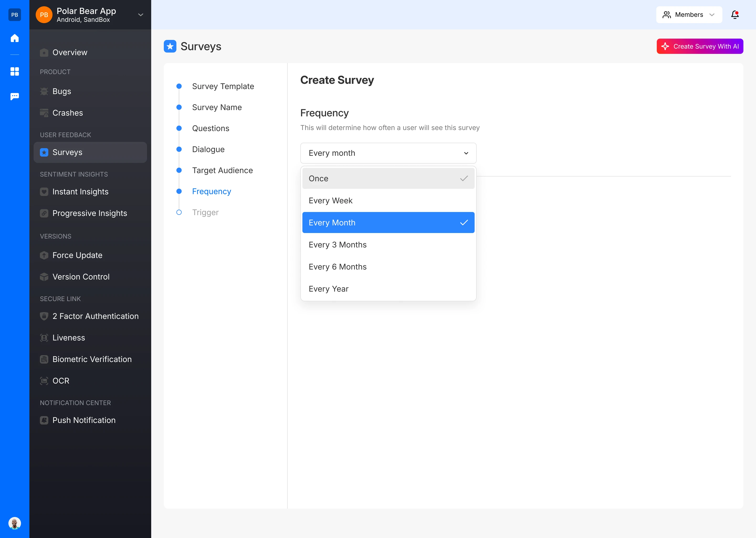The height and width of the screenshot is (538, 756).
Task: Open Push Notification in sidebar
Action: pyautogui.click(x=84, y=420)
